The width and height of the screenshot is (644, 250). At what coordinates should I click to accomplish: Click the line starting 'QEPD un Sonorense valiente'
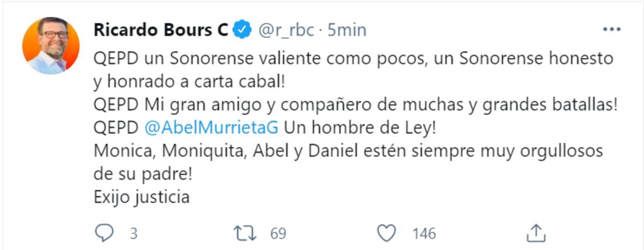(x=354, y=58)
